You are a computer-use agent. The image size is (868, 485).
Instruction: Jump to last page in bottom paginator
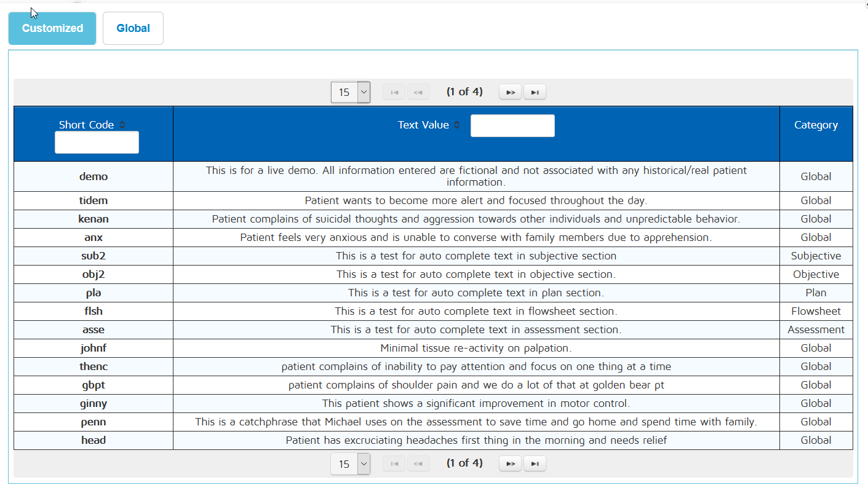coord(535,463)
